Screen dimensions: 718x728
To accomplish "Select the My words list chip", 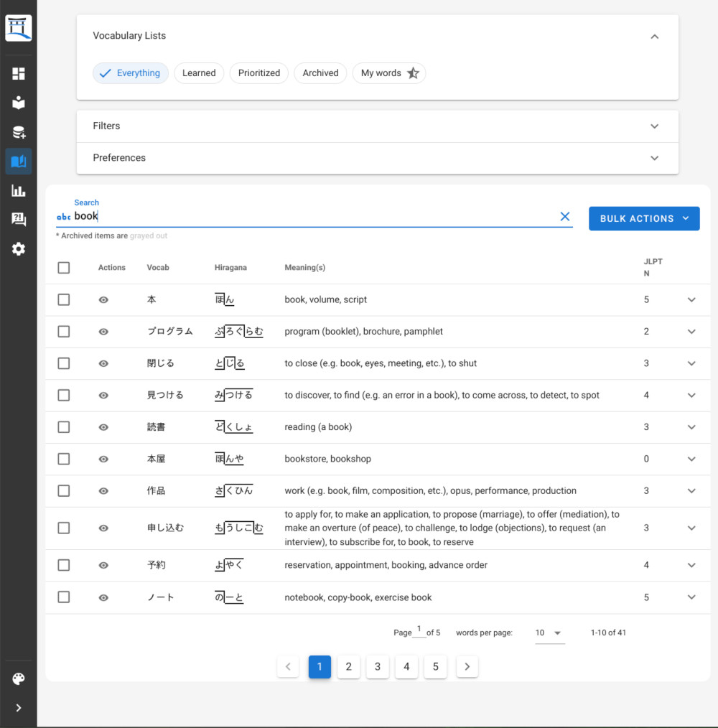I will coord(389,73).
